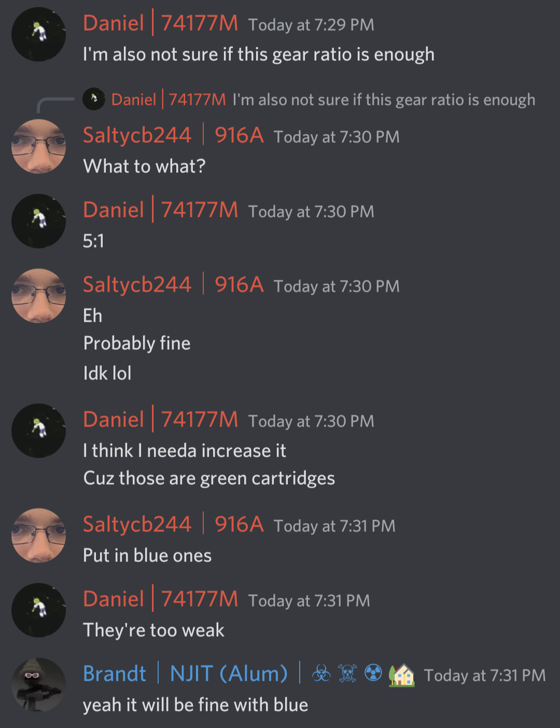Click Daniel's avatar beside 'They're too weak'
This screenshot has height=728, width=560.
click(x=39, y=610)
